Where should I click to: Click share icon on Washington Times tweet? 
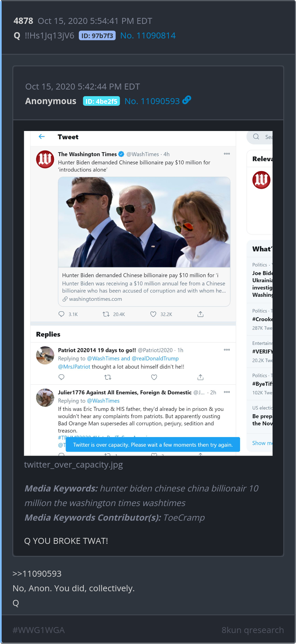coord(200,314)
